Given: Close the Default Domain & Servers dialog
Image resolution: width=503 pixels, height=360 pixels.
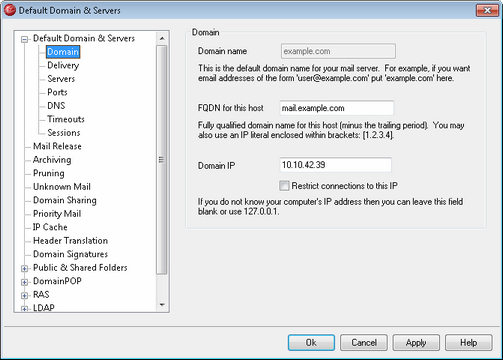Looking at the screenshot, I should [487, 10].
